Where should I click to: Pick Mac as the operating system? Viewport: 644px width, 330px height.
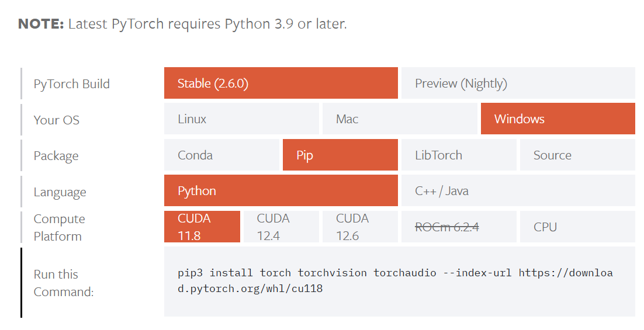(400, 119)
